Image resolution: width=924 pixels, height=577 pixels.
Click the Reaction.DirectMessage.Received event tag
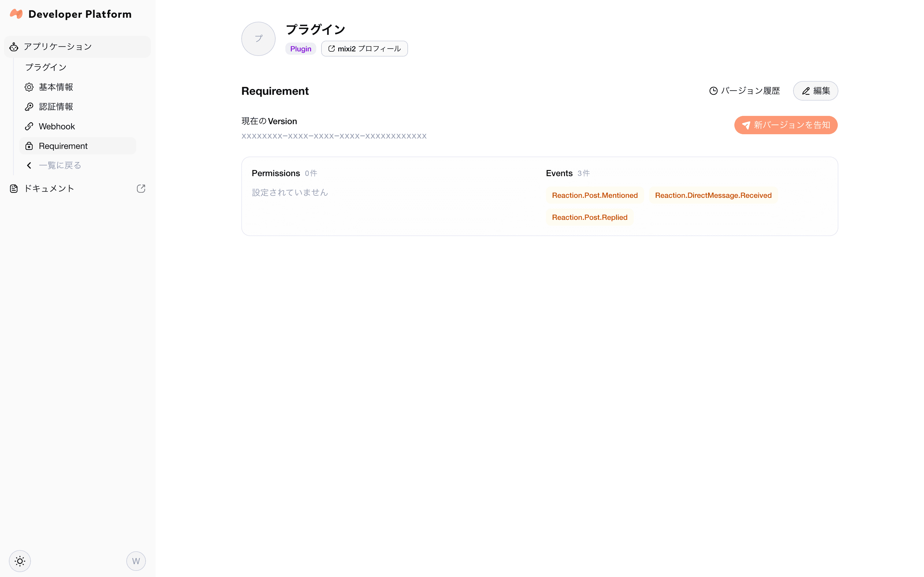[x=713, y=195]
